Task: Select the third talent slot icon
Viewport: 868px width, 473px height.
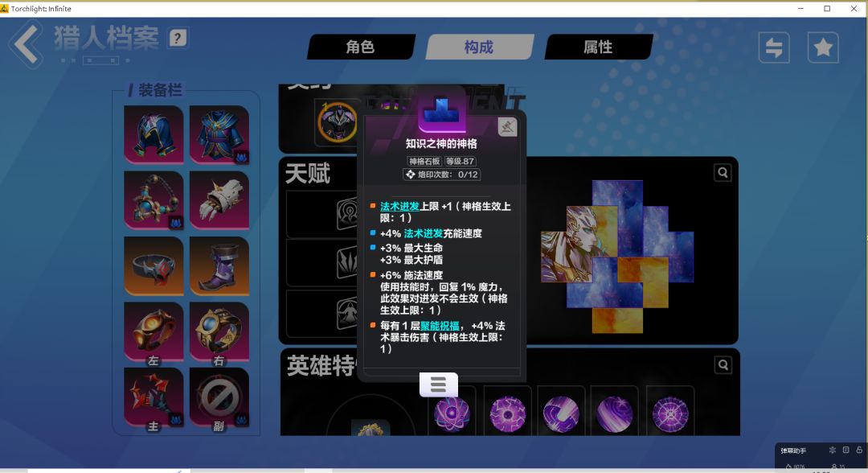Action: pos(347,314)
